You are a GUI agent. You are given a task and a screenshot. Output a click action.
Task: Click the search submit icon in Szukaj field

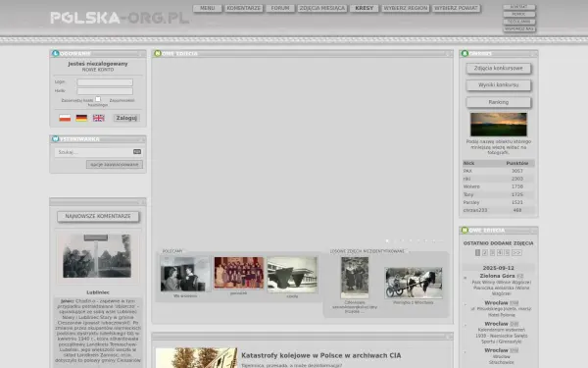click(137, 152)
